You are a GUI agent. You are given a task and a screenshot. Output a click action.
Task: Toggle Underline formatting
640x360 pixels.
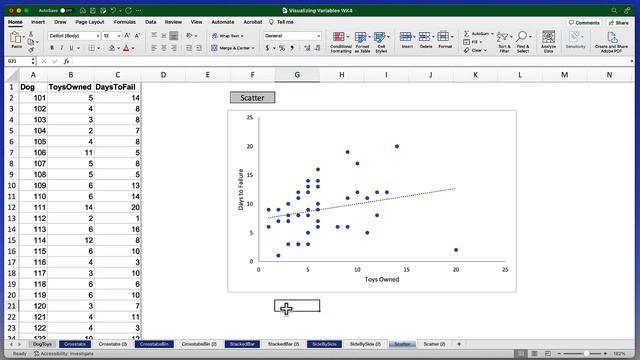tap(71, 48)
